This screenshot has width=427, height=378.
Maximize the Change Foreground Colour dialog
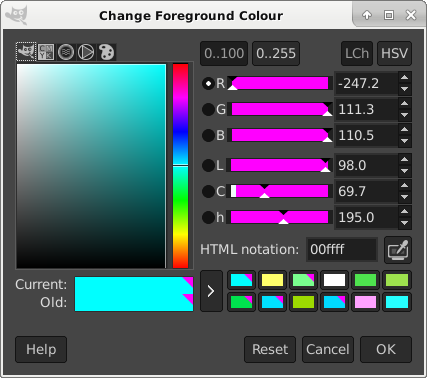click(x=389, y=15)
